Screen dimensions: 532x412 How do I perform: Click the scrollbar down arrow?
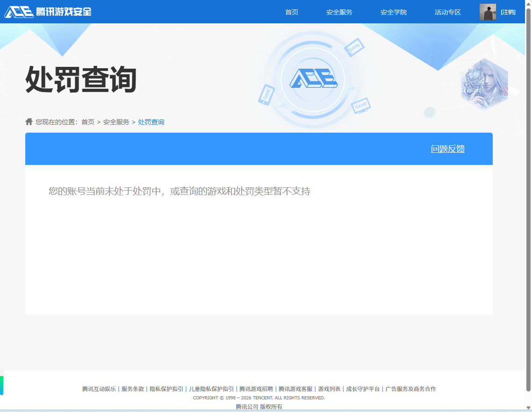coord(528,408)
